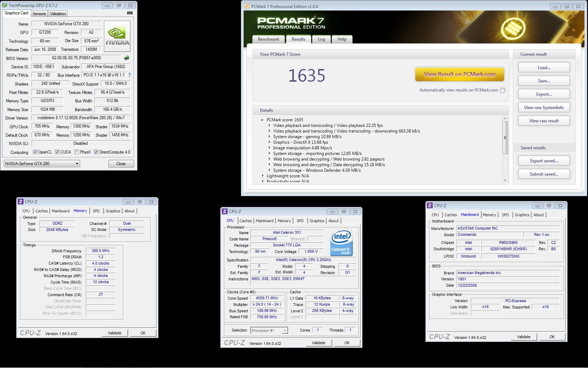Click the GPU Name field NVIDIA GeForce GTX 280

66,24
